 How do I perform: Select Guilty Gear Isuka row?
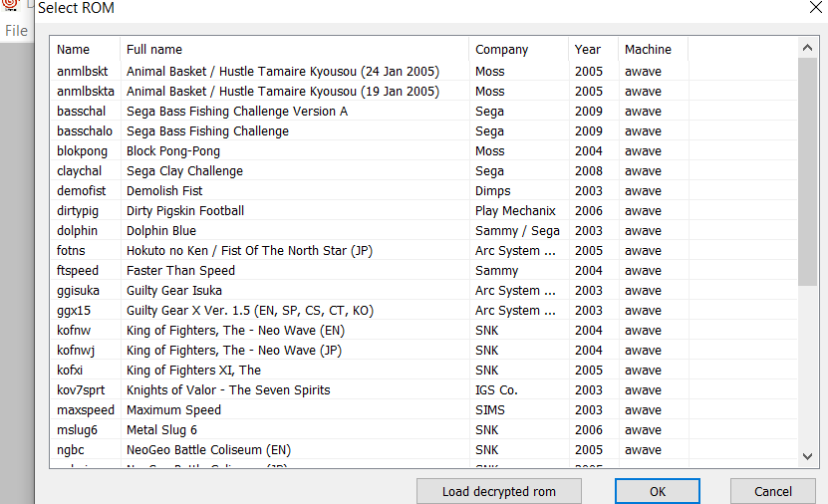(423, 290)
